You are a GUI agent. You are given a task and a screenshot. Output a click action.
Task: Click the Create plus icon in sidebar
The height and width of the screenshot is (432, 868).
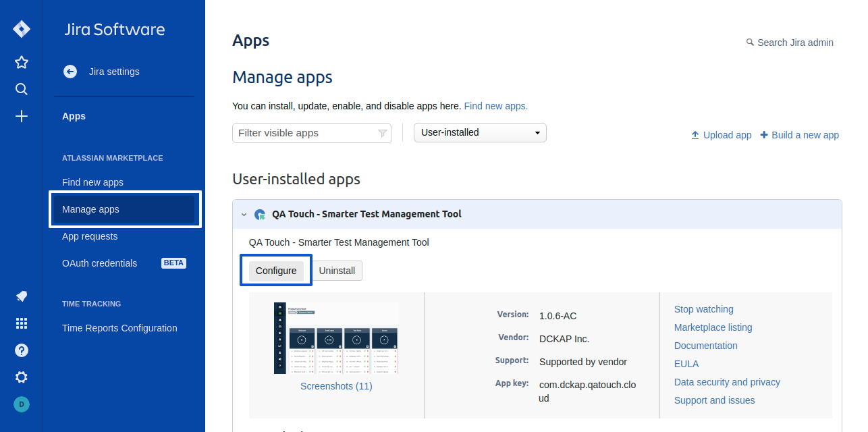tap(22, 116)
